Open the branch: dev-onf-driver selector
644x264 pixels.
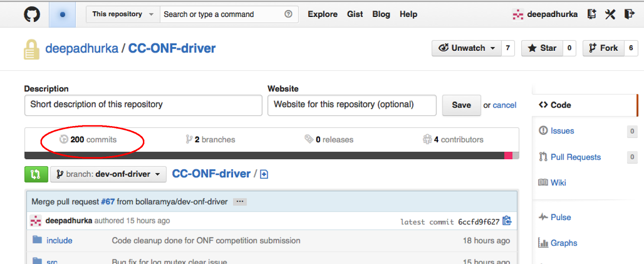108,174
